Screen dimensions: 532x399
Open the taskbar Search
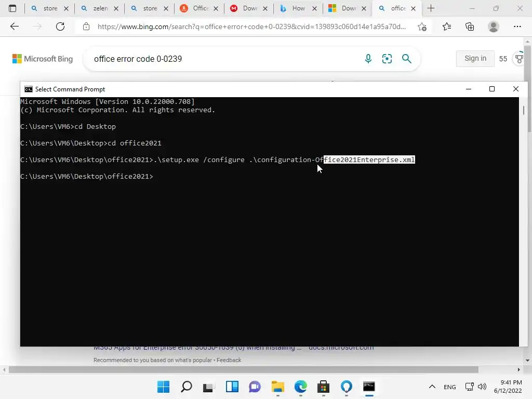(187, 387)
